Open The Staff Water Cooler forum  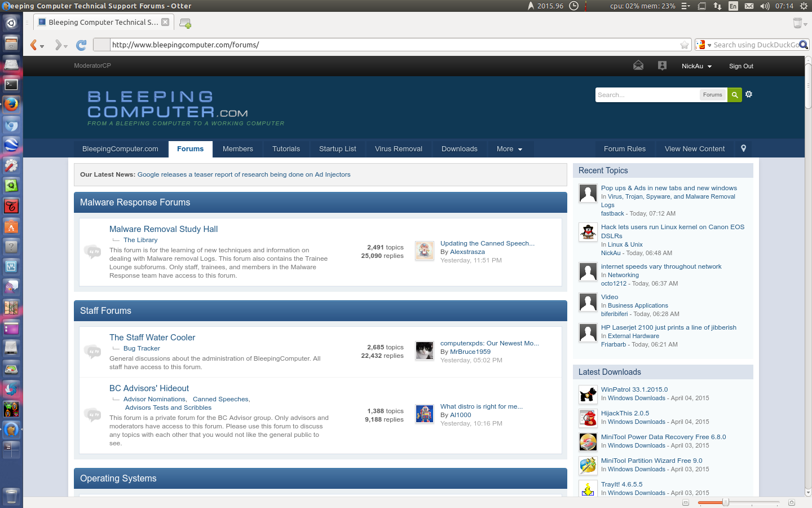152,338
